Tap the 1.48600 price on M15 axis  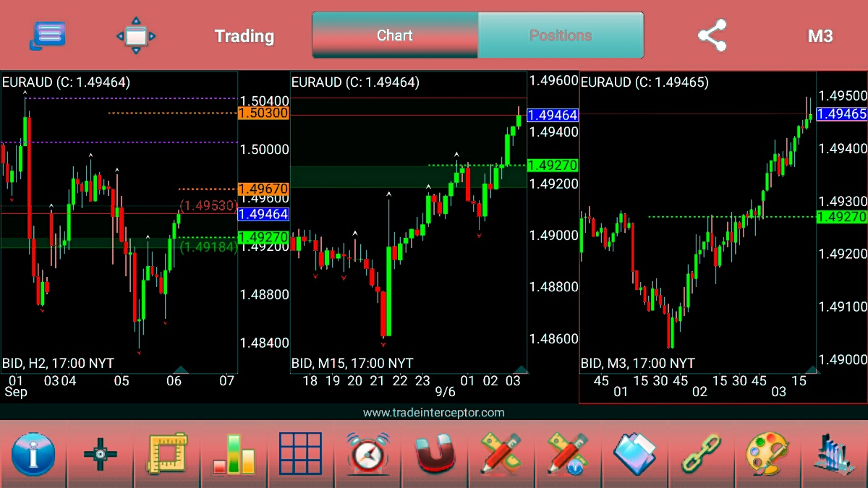tap(554, 338)
